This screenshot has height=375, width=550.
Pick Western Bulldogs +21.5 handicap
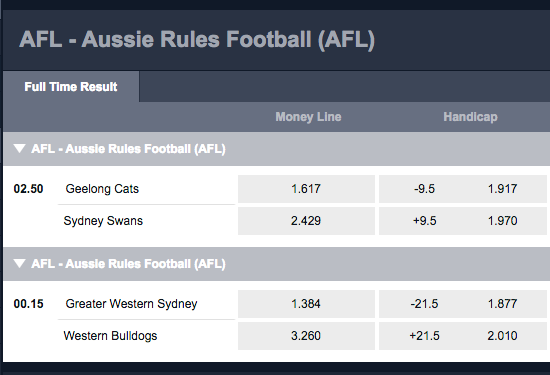464,336
